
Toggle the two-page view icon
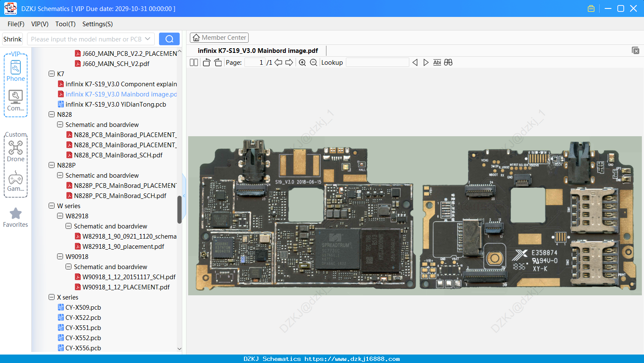(194, 63)
